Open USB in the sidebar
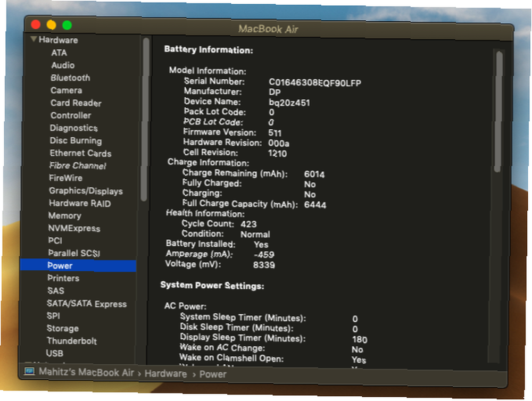 click(55, 354)
